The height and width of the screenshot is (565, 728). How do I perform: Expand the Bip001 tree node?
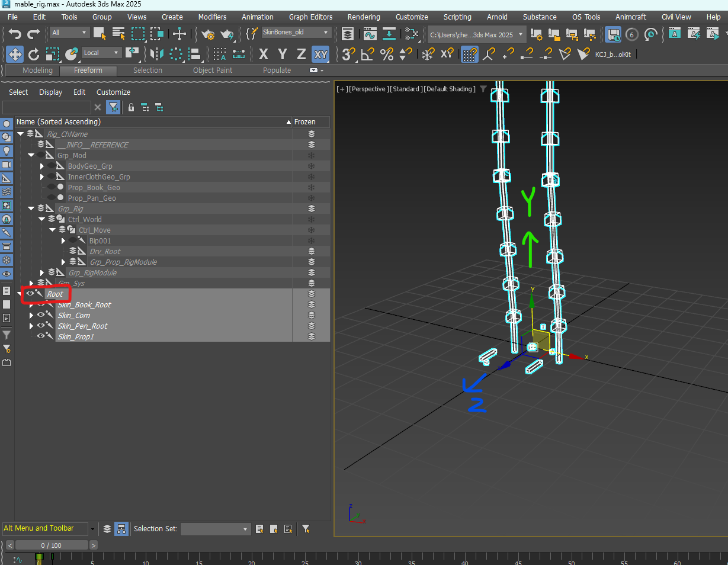pos(63,240)
